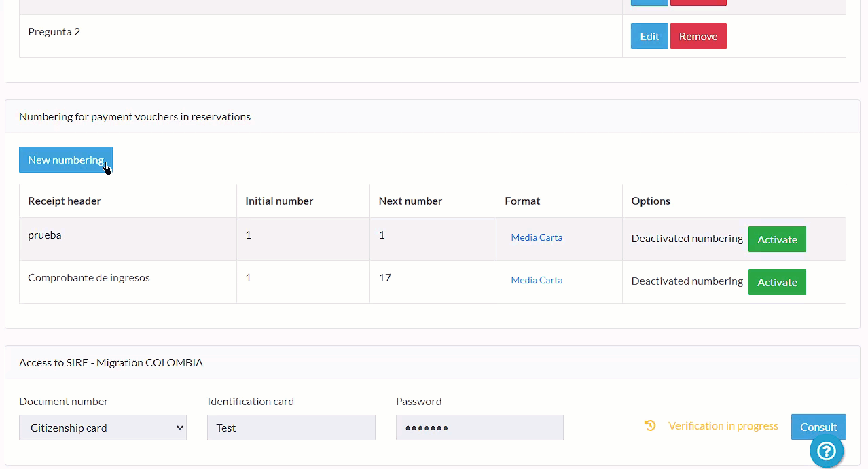Image resolution: width=868 pixels, height=469 pixels.
Task: Expand the Document number dropdown
Action: click(x=103, y=428)
